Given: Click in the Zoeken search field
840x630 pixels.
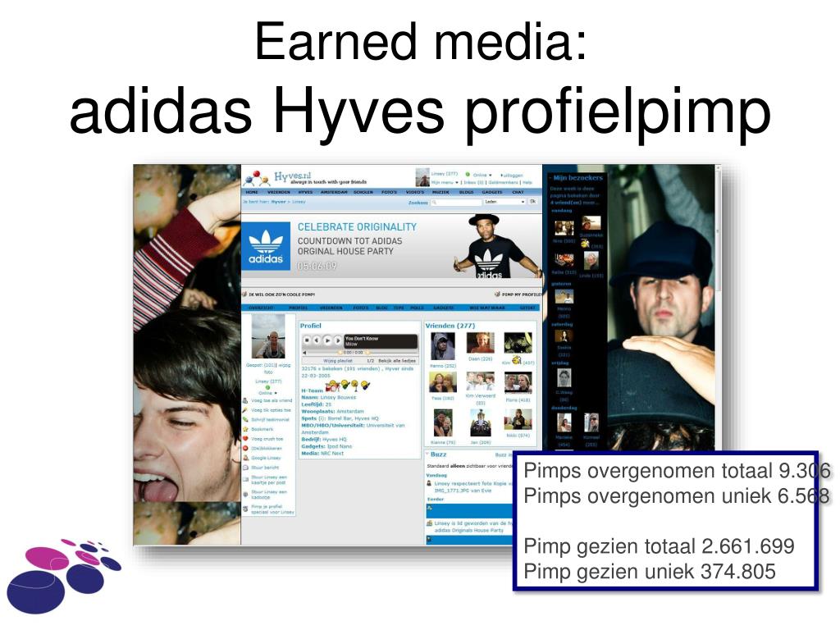Looking at the screenshot, I should click(456, 203).
